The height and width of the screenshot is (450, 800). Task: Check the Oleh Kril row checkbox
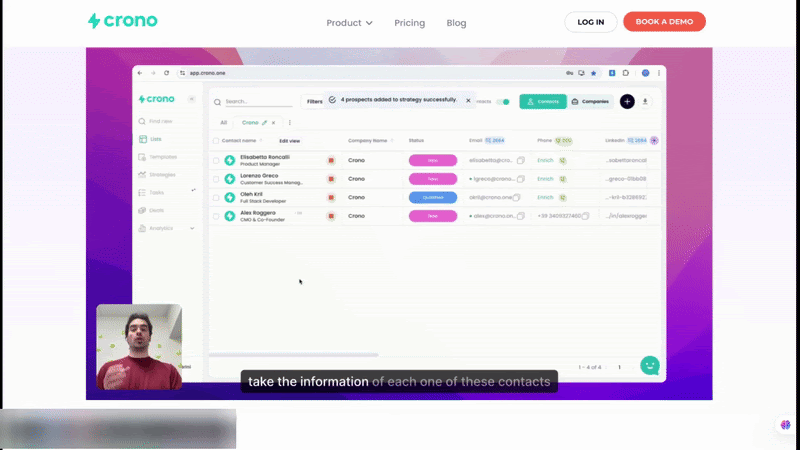pyautogui.click(x=216, y=197)
